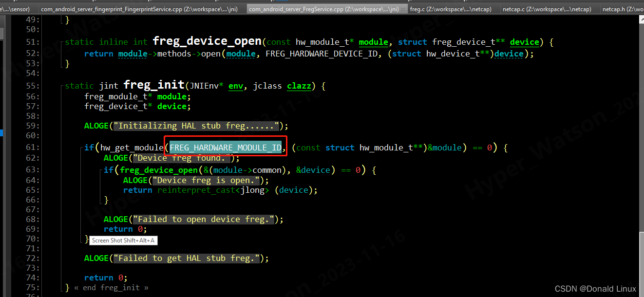The height and width of the screenshot is (297, 644).
Task: Click the underlined device argument on line 52
Action: pos(508,54)
